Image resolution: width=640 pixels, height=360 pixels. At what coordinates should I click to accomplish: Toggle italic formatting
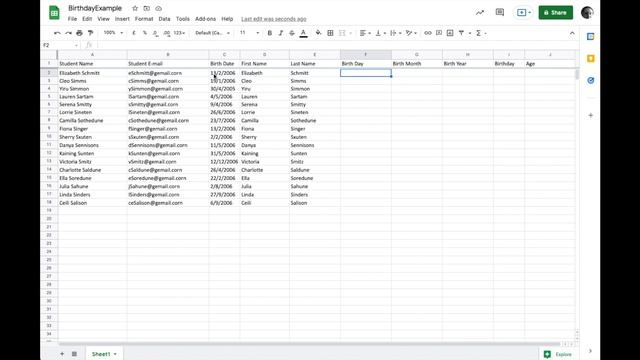[x=280, y=33]
